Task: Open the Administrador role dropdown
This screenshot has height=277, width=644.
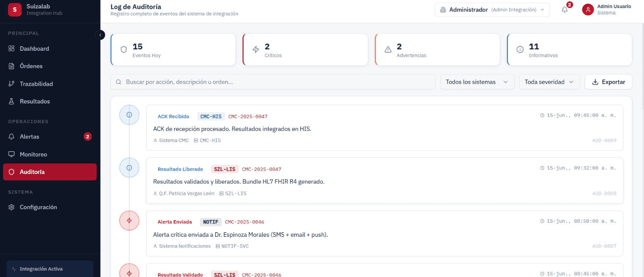Action: [x=492, y=10]
